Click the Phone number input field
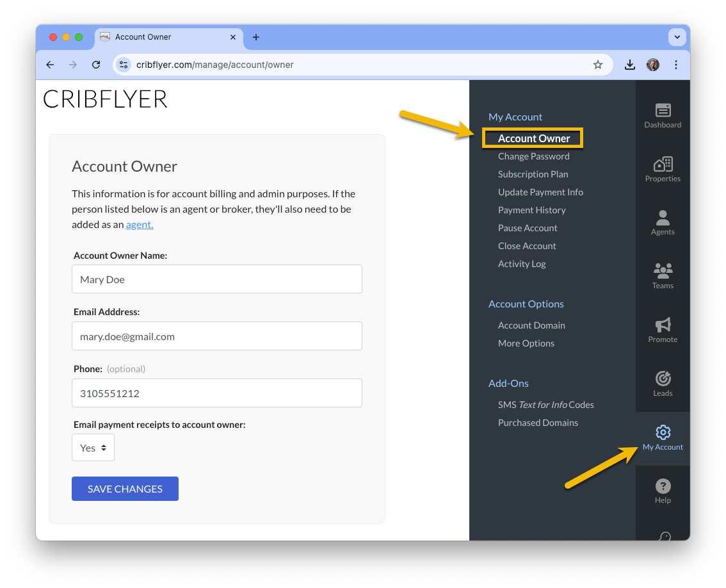 point(216,393)
